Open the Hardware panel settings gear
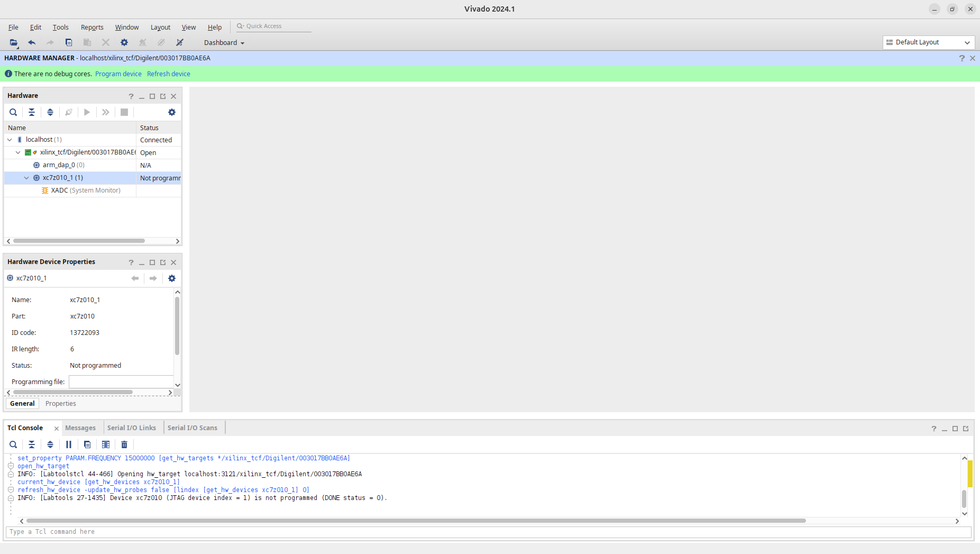This screenshot has width=980, height=554. coord(171,112)
